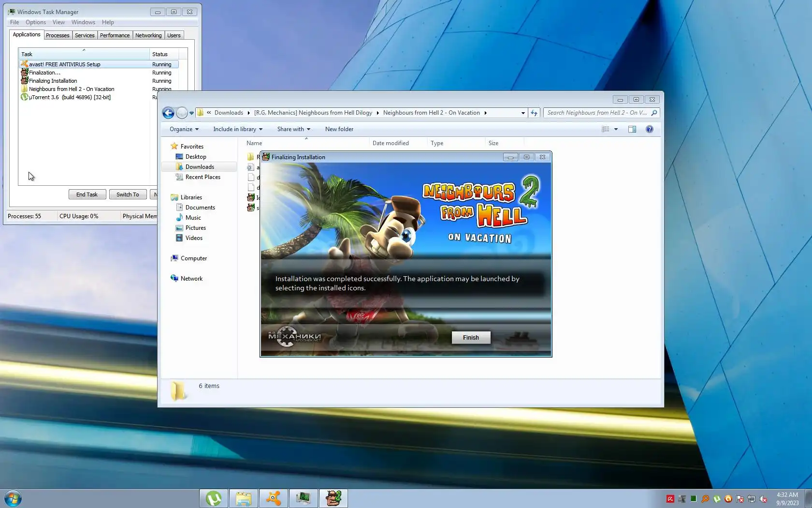Switch to the Services tab
Screen dimensions: 812x508
pos(85,35)
